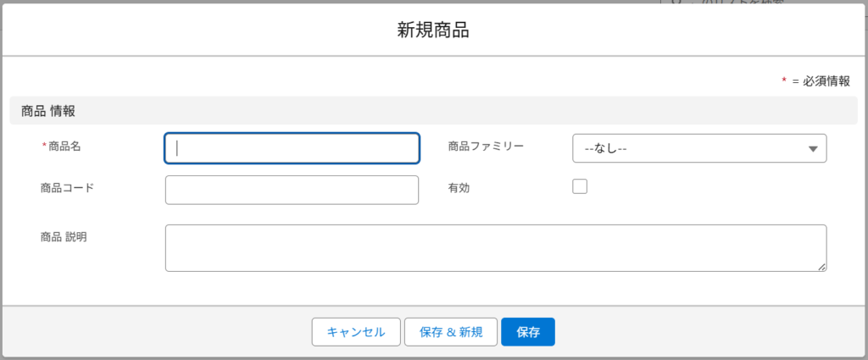
Task: Open the 商品ファミリー dropdown
Action: 699,148
